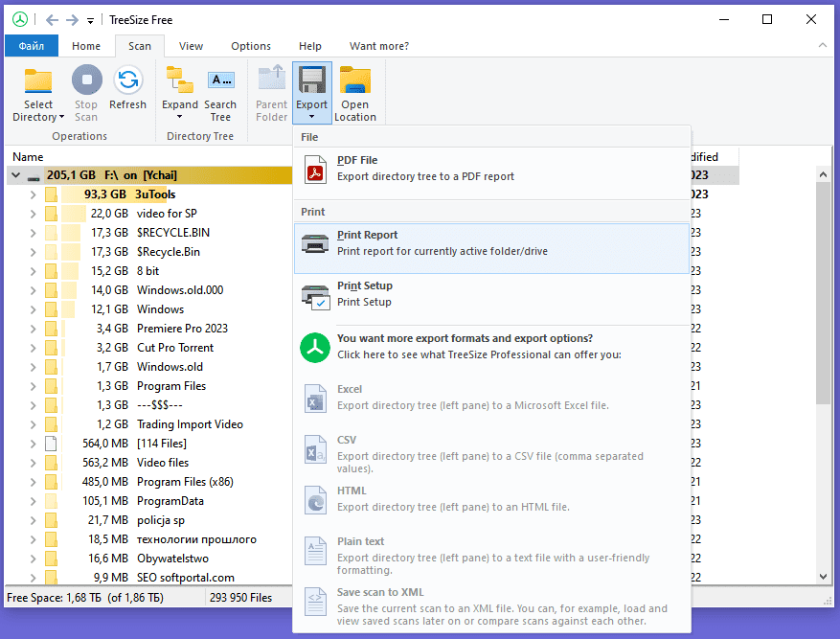Click the Plain text export icon
The image size is (840, 639).
pyautogui.click(x=315, y=551)
